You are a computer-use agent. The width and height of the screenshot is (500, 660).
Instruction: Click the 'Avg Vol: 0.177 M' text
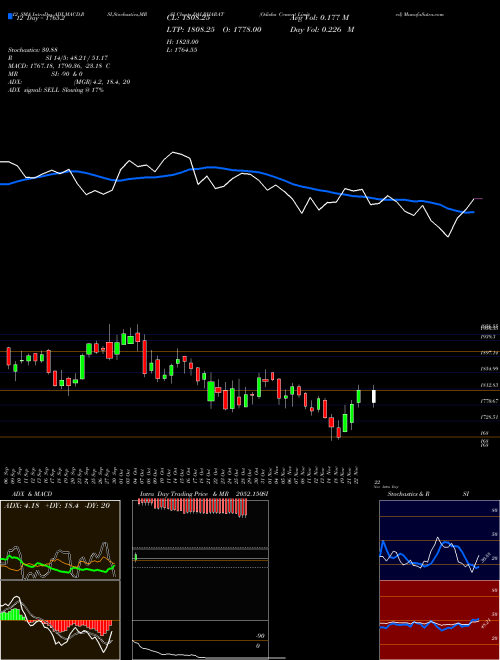point(319,18)
